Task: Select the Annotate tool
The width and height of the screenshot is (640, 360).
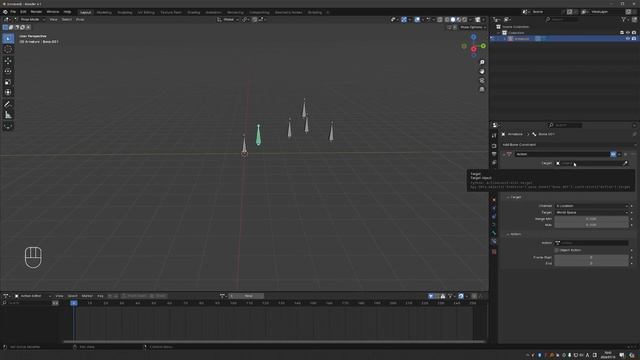Action: click(x=8, y=104)
